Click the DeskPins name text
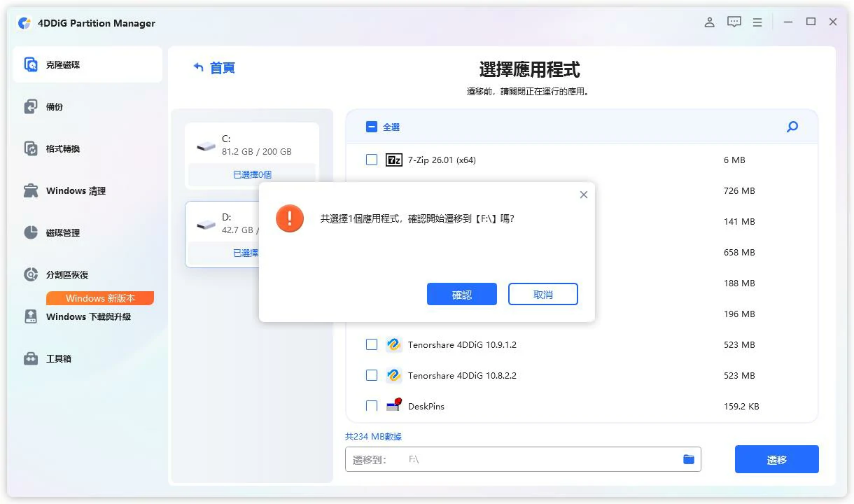This screenshot has width=854, height=504. 426,406
